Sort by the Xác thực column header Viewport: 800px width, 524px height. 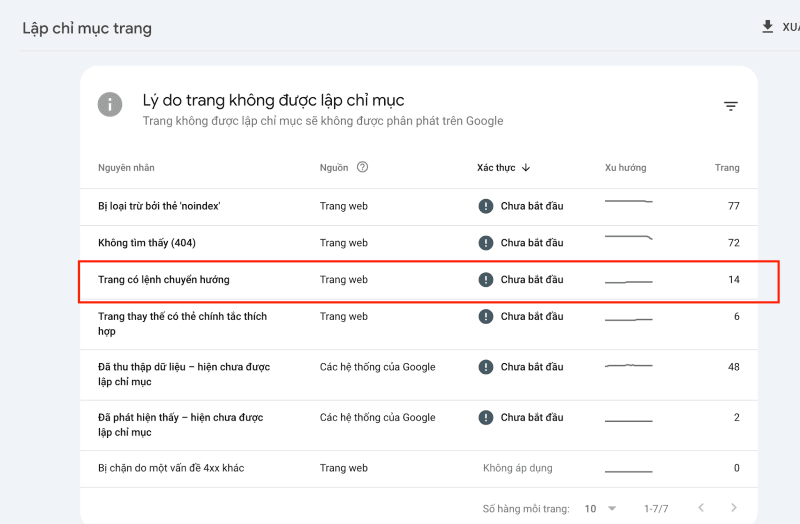496,168
